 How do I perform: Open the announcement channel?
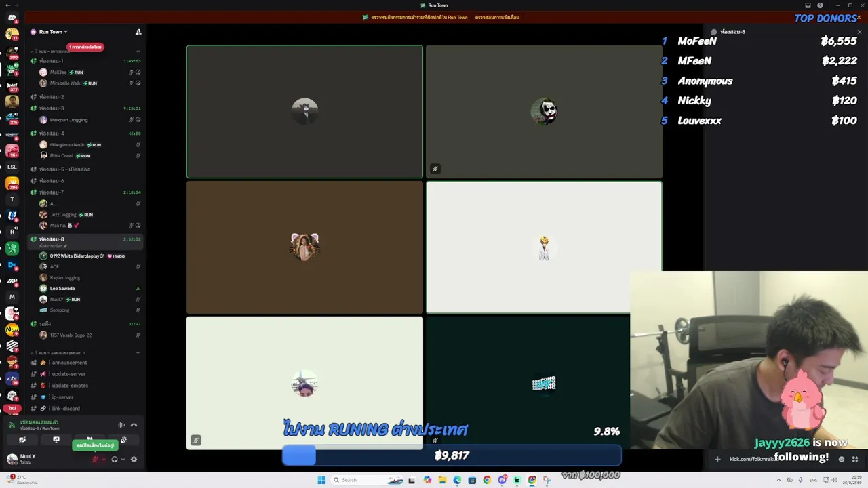(85, 363)
